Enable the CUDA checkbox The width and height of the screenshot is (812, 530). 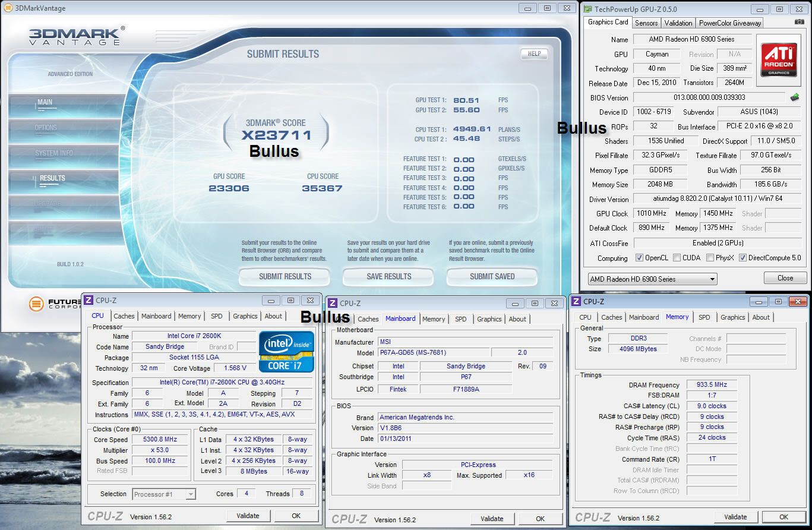677,258
